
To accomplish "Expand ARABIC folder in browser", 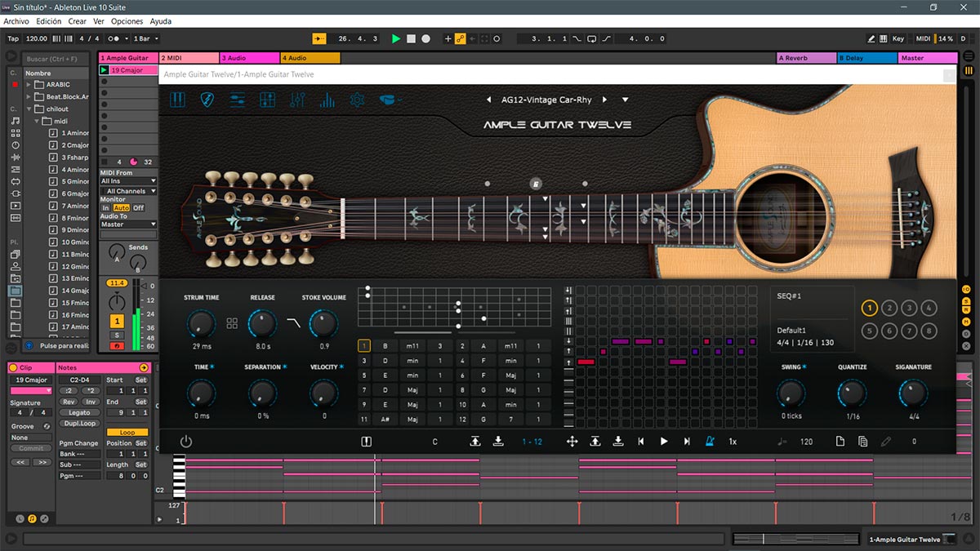I will point(29,84).
